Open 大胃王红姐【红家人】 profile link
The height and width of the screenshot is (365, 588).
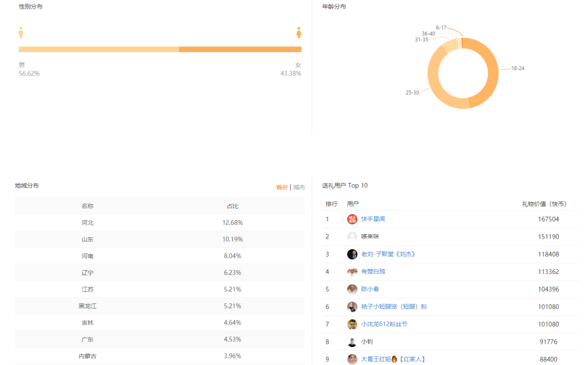coord(394,360)
